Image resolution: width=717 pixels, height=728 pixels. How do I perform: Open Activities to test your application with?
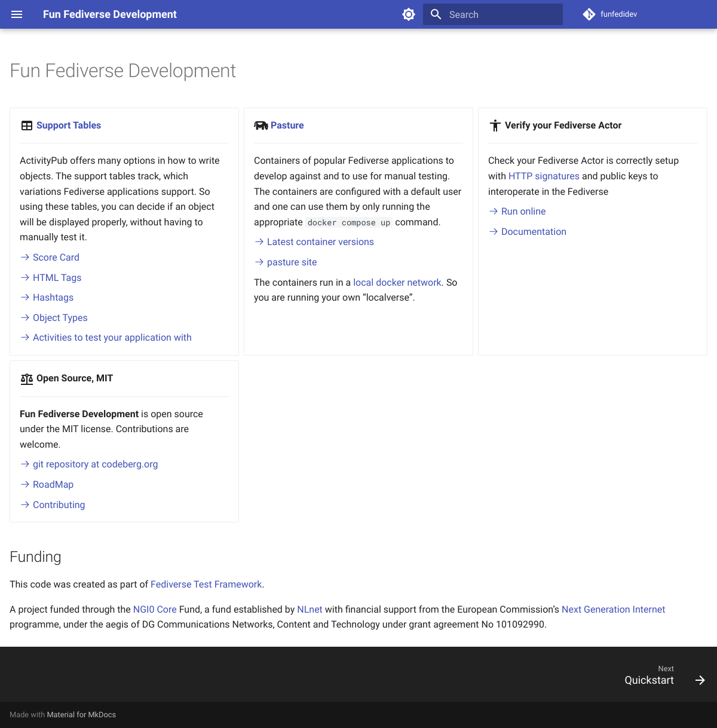click(112, 338)
